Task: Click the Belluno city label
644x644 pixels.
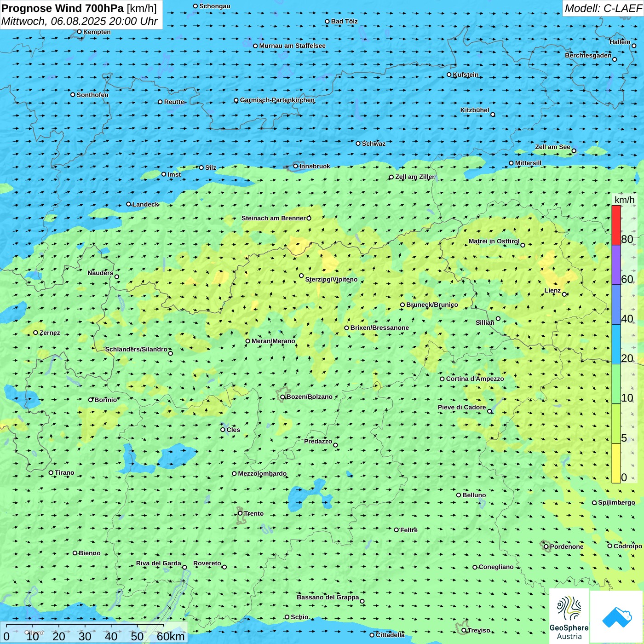Action: click(x=474, y=495)
